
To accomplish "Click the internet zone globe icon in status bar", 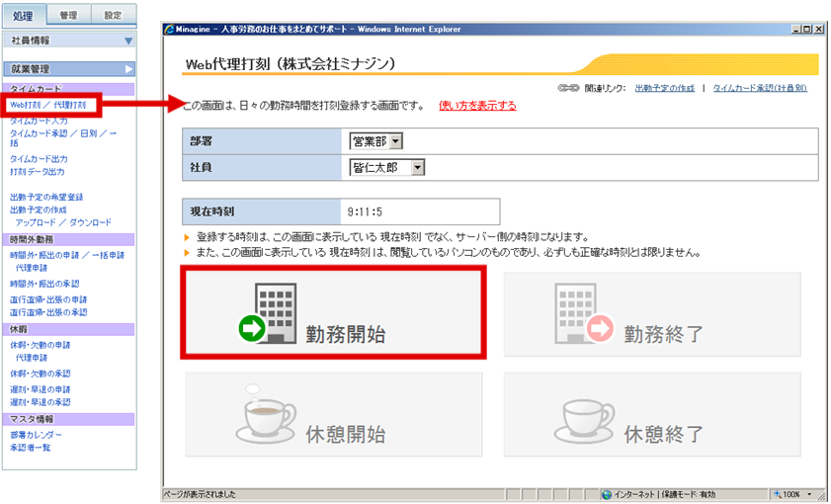I will pyautogui.click(x=607, y=494).
